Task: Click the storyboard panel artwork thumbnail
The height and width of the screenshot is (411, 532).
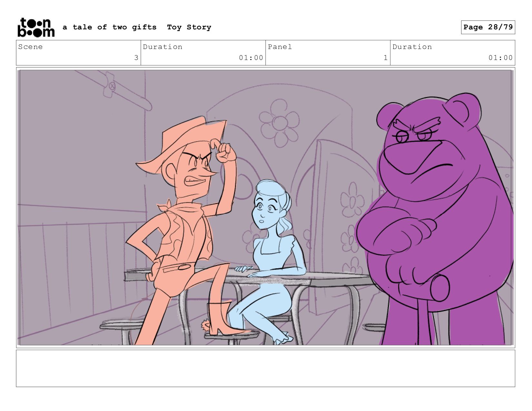Action: [x=265, y=208]
